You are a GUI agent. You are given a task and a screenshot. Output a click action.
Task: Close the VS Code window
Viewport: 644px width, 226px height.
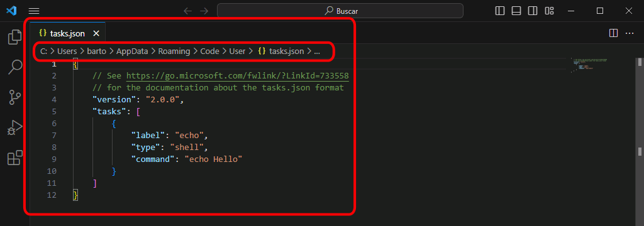point(629,11)
